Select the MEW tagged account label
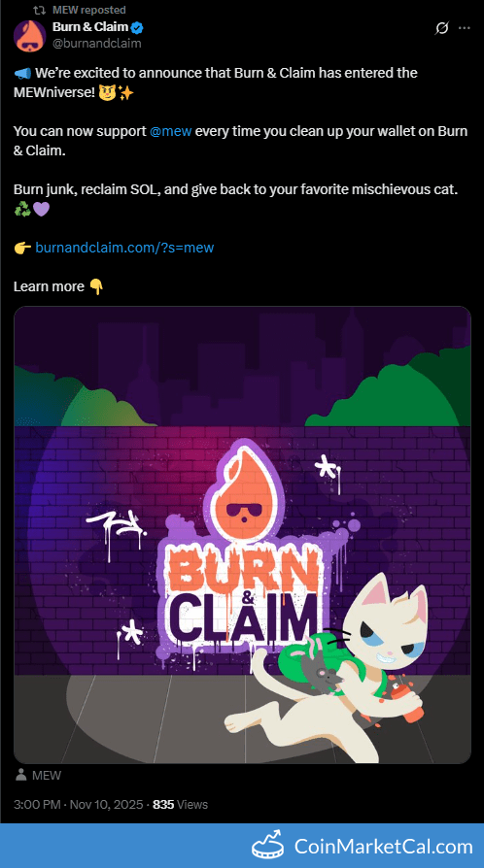The width and height of the screenshot is (484, 868). [x=47, y=776]
